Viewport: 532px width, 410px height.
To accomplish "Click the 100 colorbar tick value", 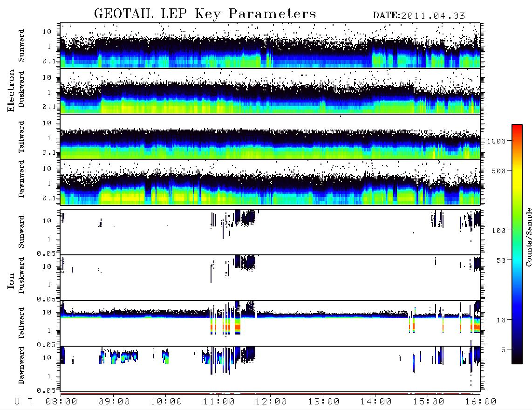I will (x=498, y=231).
